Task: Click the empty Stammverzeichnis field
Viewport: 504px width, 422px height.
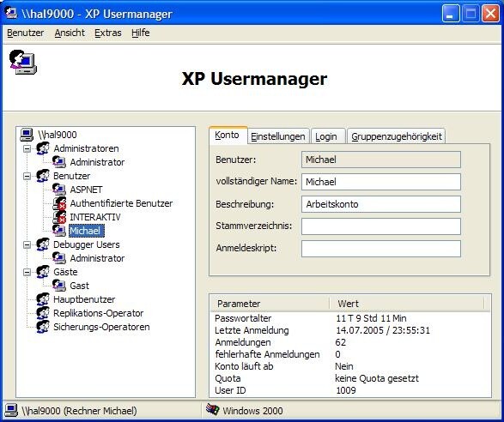Action: point(381,226)
